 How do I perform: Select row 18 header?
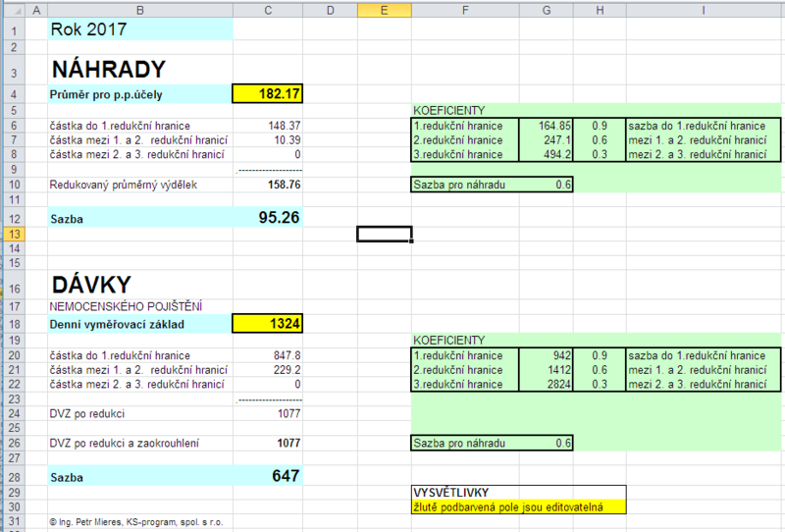(14, 324)
